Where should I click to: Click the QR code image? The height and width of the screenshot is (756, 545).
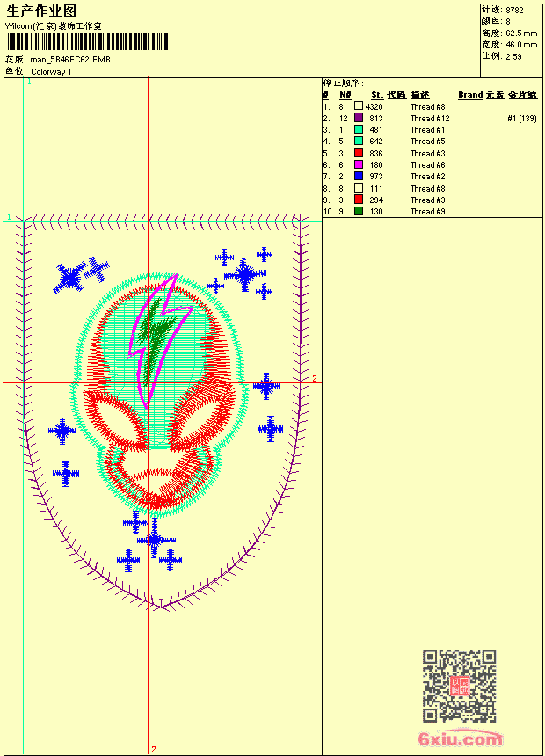[460, 686]
